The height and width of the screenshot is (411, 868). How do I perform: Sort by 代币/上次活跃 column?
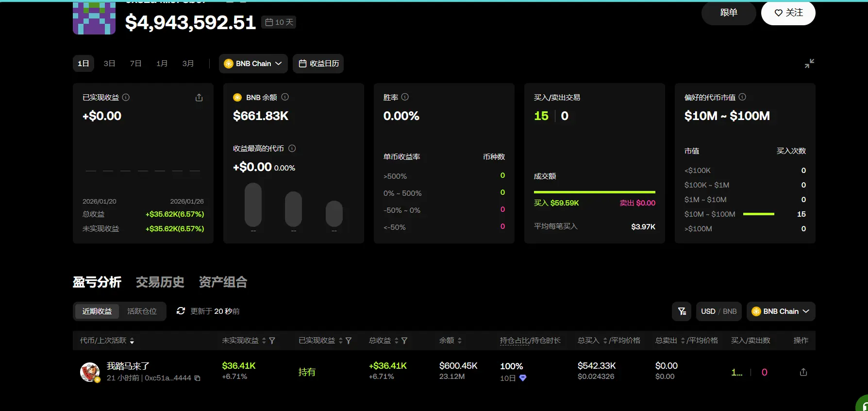click(132, 341)
